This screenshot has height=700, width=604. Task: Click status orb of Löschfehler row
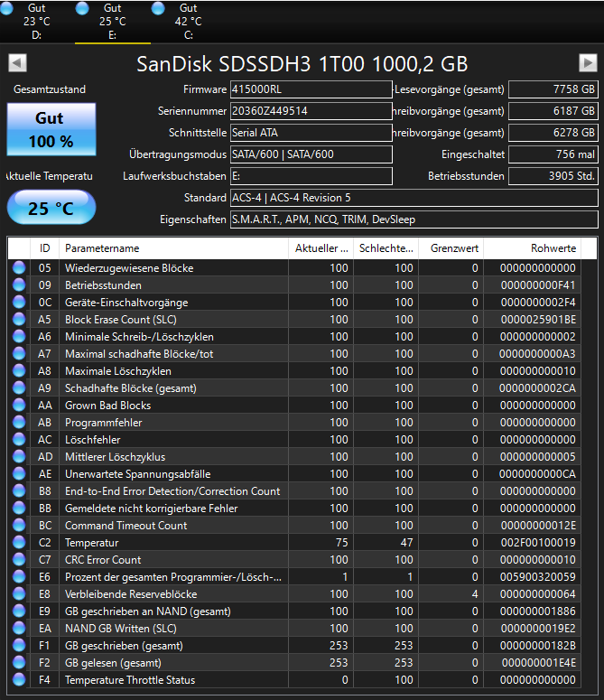(19, 439)
